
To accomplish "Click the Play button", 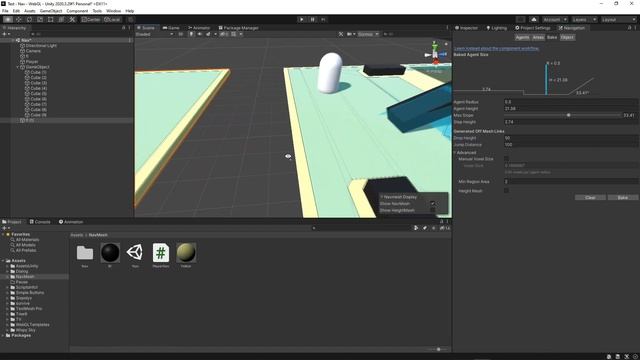I will click(302, 19).
